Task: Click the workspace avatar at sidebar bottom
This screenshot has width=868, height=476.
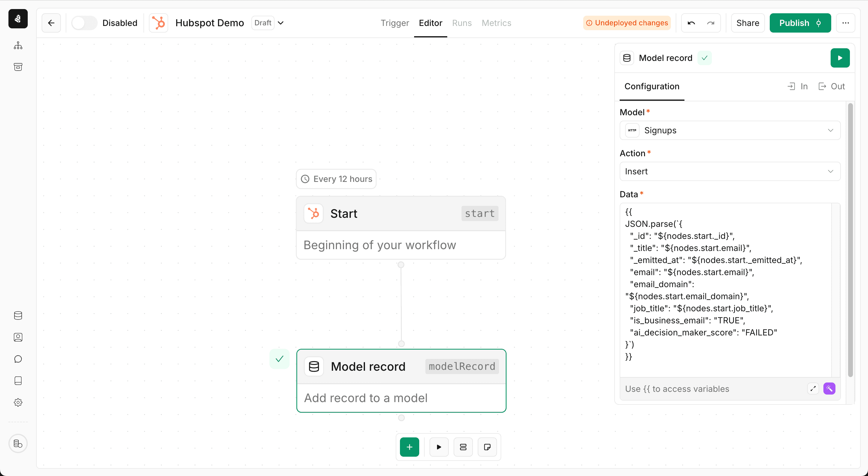Action: point(18,443)
